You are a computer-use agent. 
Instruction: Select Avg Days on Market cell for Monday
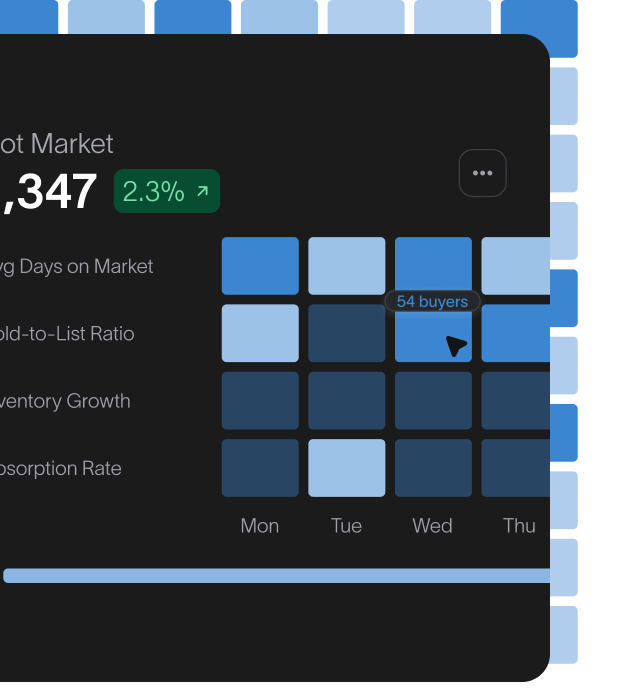(x=260, y=266)
